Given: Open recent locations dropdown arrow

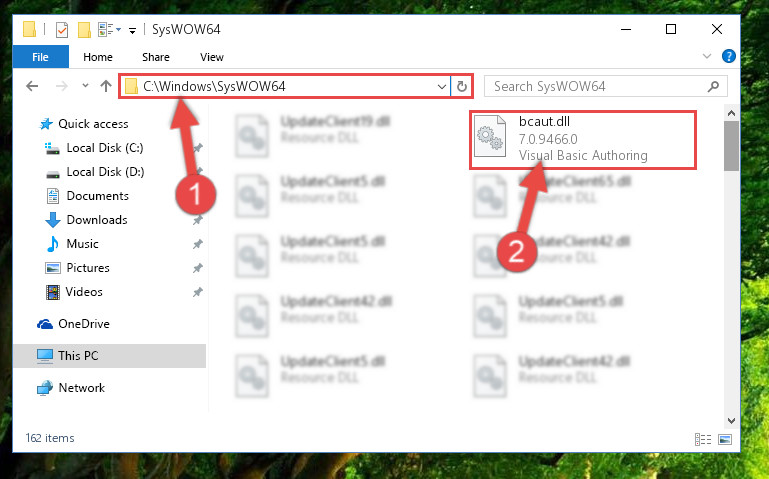Looking at the screenshot, I should click(85, 86).
